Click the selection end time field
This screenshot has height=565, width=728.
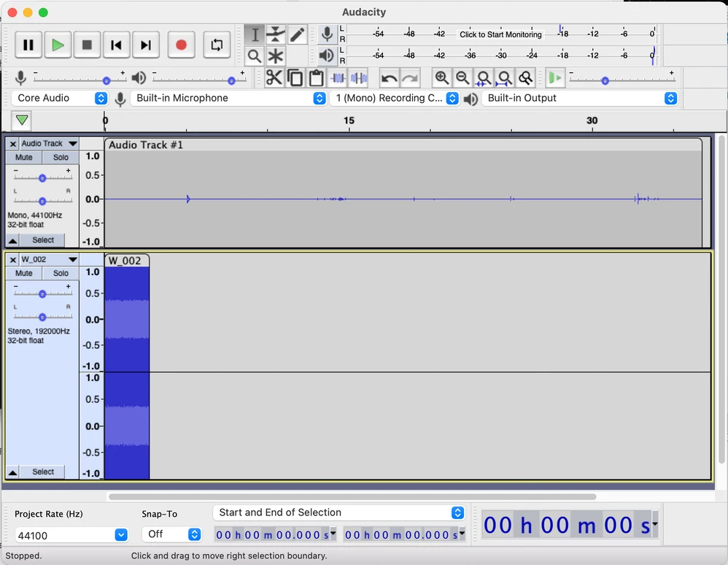(404, 535)
